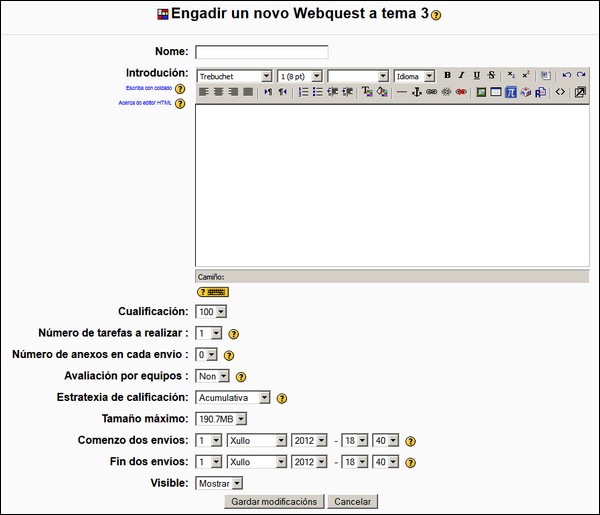Apply italic formatting in editor
Screen dimensions: 600x515
click(461, 75)
